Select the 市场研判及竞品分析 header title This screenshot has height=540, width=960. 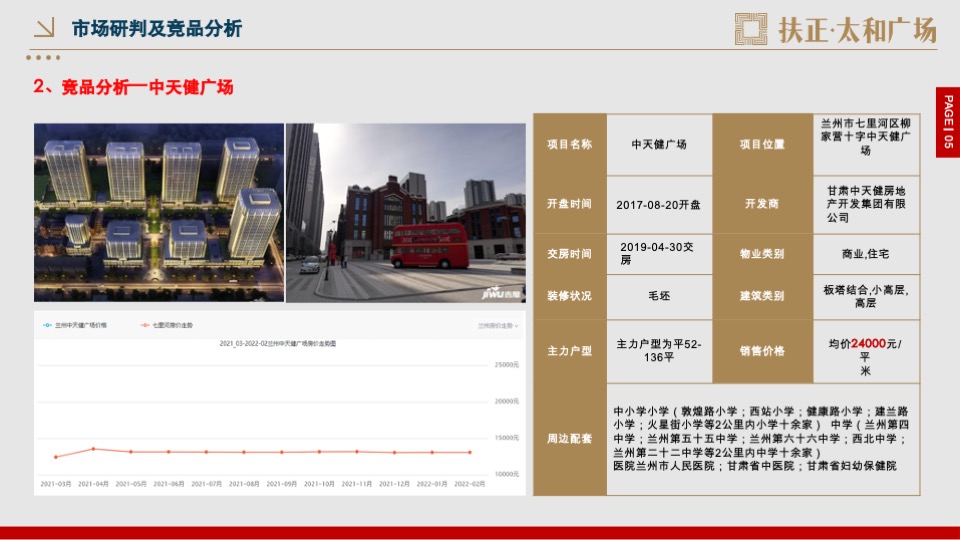pyautogui.click(x=157, y=28)
